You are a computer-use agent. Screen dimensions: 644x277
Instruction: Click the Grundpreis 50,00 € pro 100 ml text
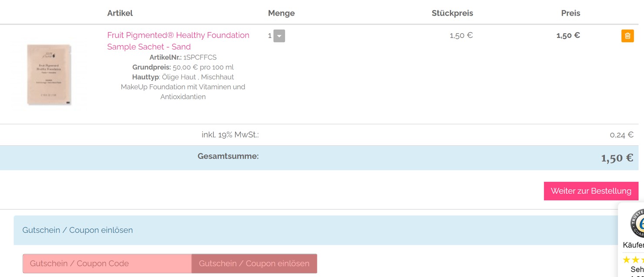point(183,67)
